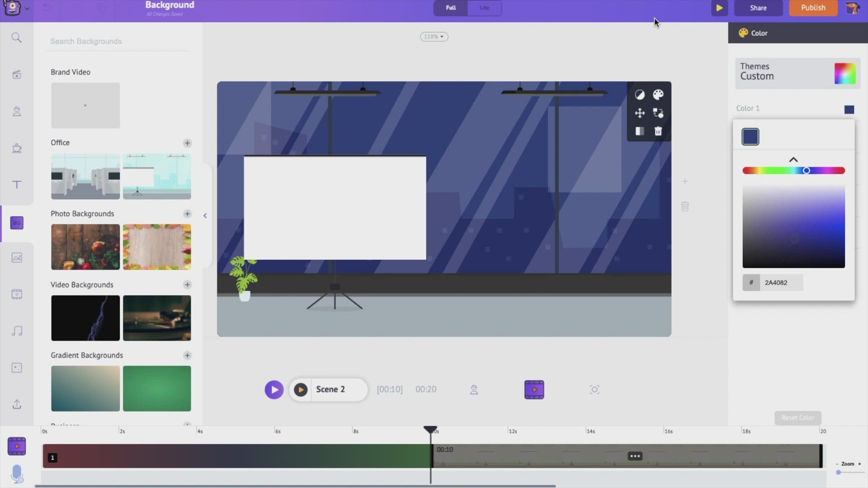868x488 pixels.
Task: Open the Themes Custom selector
Action: coord(797,72)
